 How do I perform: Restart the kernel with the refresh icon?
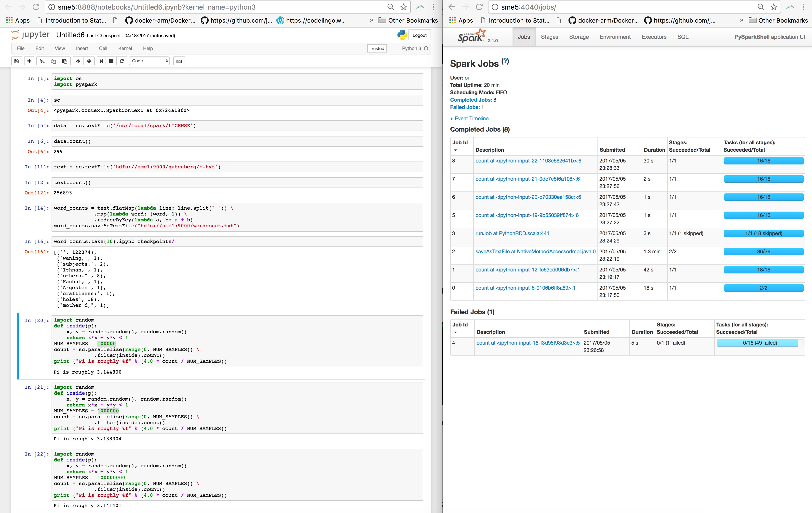click(x=122, y=61)
